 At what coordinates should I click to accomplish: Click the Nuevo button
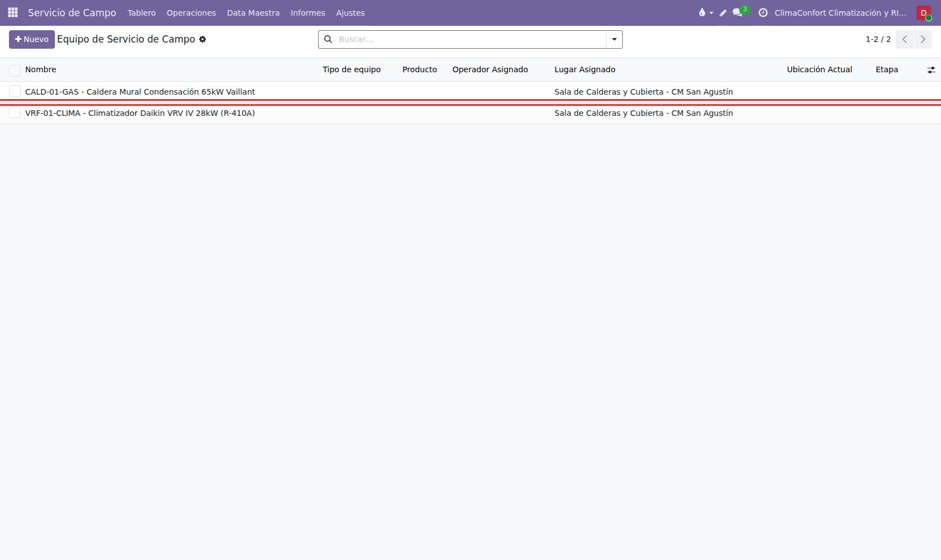click(32, 39)
